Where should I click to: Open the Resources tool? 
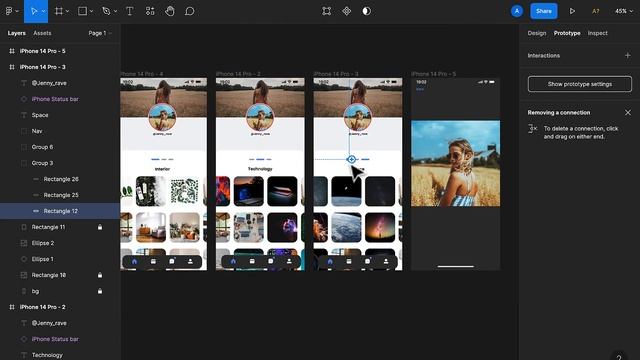point(150,11)
